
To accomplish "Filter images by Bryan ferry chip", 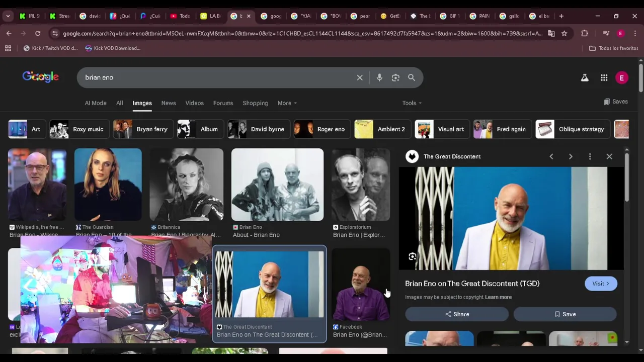I will [x=143, y=129].
